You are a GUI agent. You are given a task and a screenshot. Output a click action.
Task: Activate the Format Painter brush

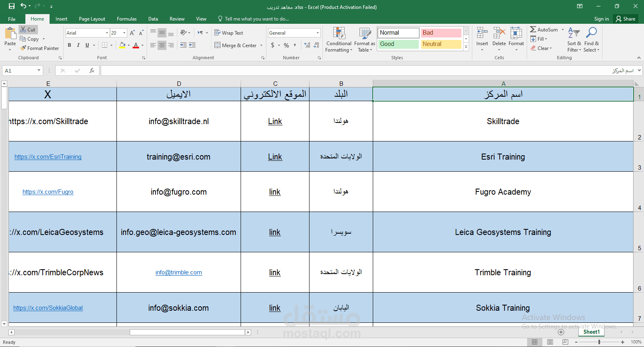[x=39, y=48]
